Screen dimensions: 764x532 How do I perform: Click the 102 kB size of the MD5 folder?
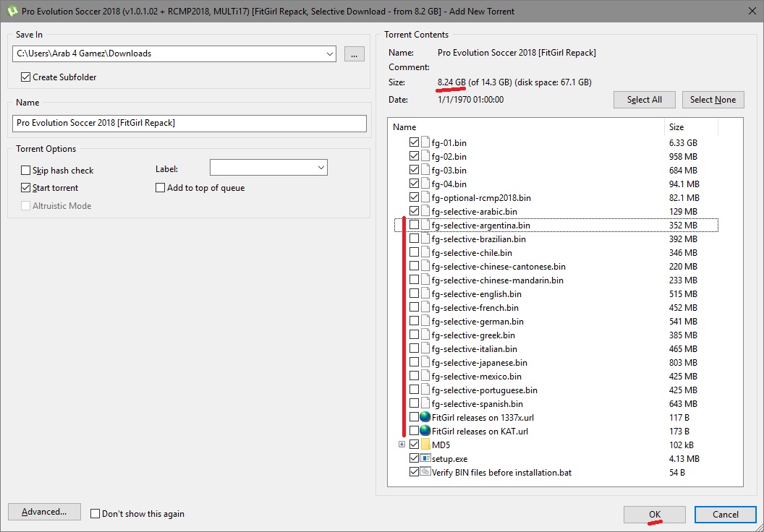682,445
